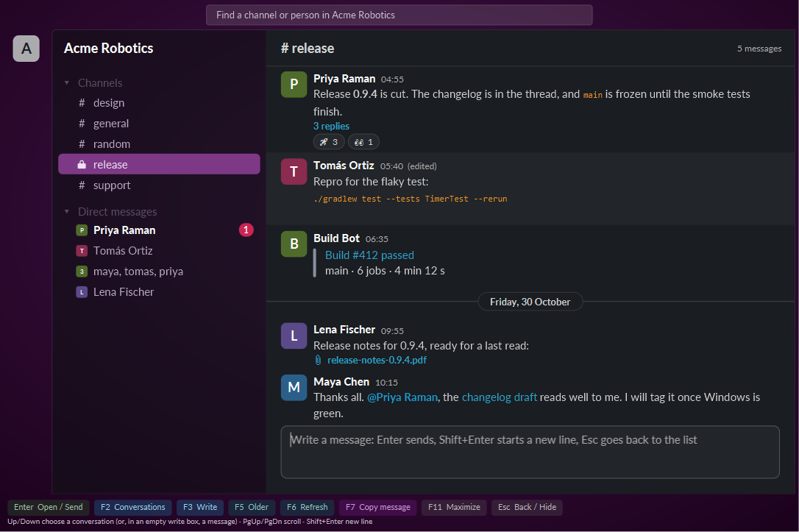
Task: Click the unread badge on Priya Raman
Action: tap(246, 230)
